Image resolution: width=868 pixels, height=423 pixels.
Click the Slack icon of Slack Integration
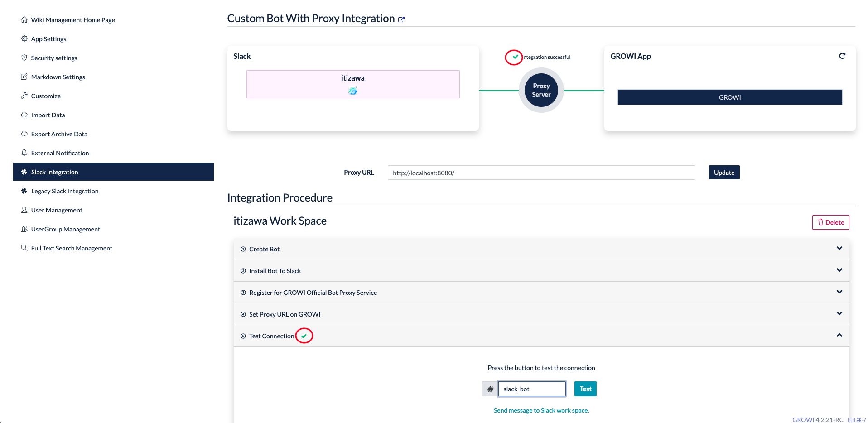pos(24,172)
